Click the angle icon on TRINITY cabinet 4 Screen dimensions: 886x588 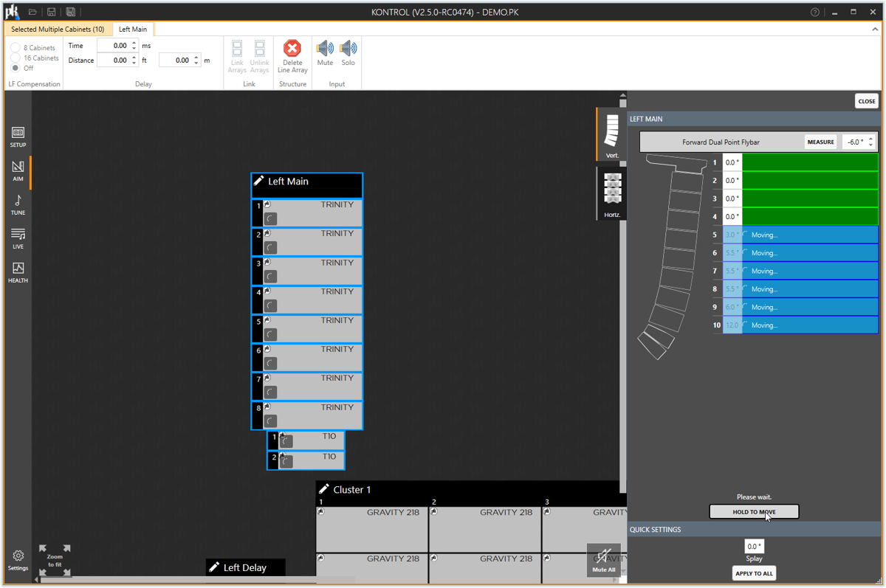click(270, 305)
